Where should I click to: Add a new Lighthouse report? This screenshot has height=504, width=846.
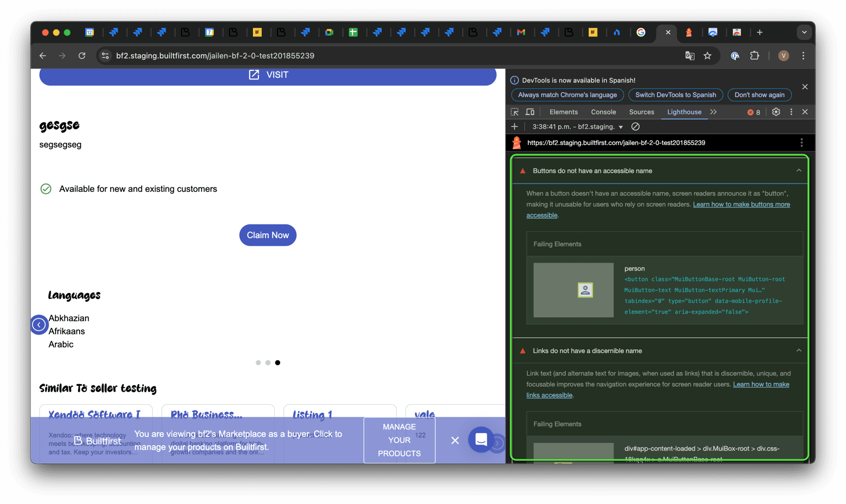pyautogui.click(x=515, y=126)
